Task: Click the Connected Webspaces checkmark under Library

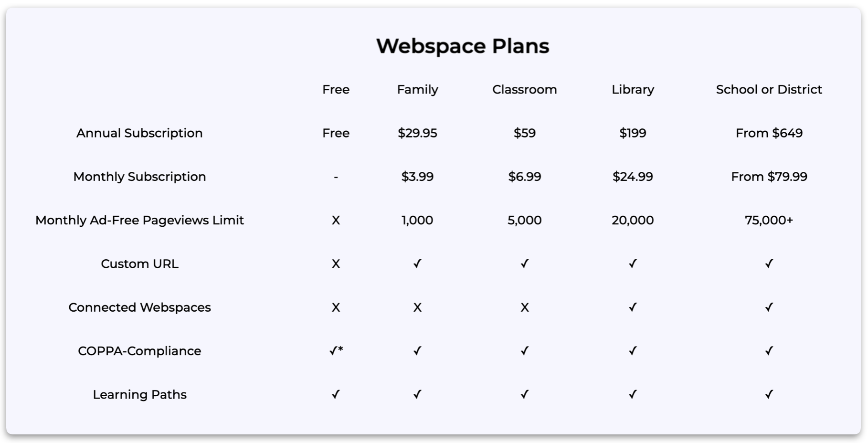Action: coord(633,307)
